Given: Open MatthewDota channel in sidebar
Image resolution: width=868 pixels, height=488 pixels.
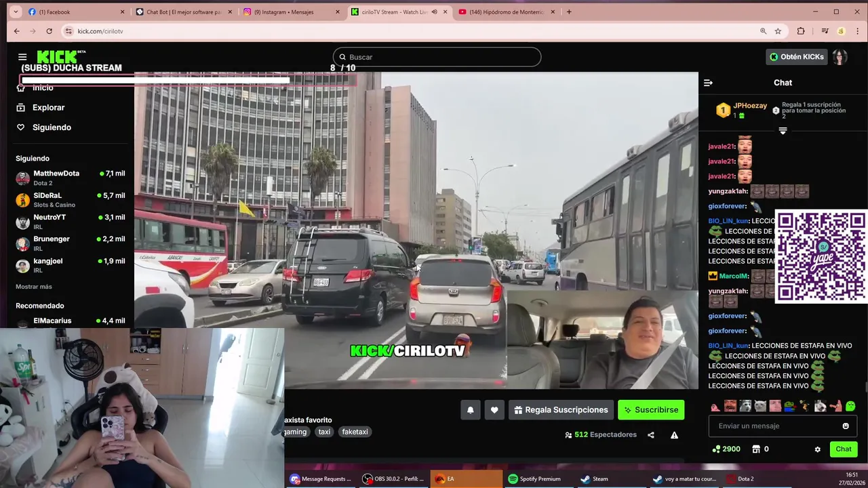Looking at the screenshot, I should point(71,178).
